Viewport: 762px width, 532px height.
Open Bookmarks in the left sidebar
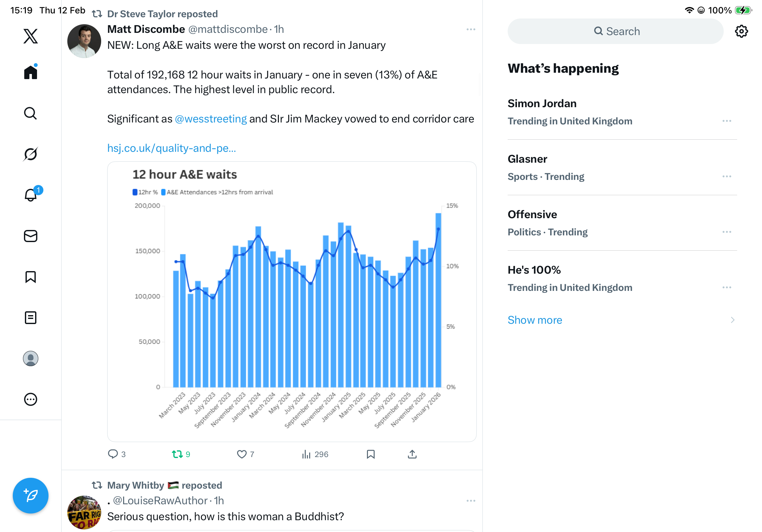[x=31, y=277]
